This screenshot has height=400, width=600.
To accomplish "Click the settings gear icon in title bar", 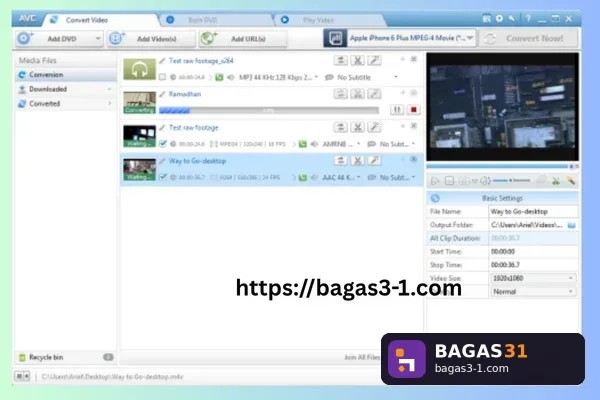I will click(x=499, y=18).
